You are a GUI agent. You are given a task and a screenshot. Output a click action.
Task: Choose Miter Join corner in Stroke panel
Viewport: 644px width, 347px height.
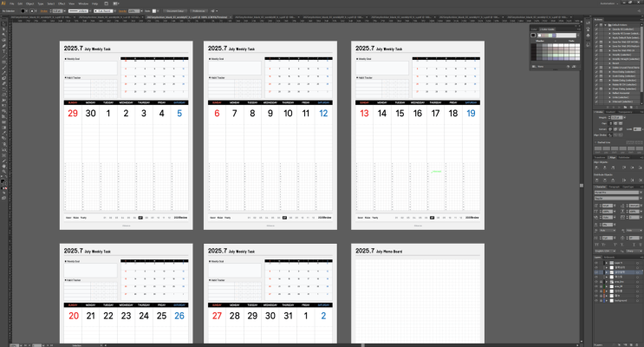point(610,129)
